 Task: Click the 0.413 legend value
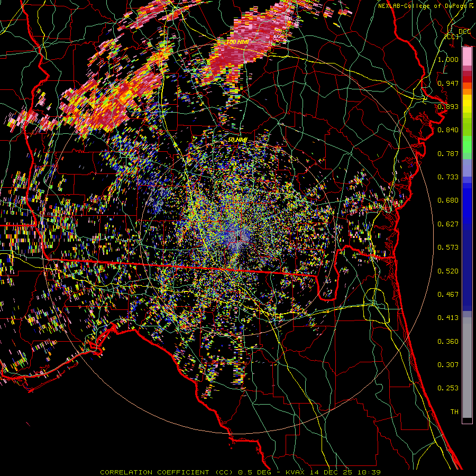(448, 318)
